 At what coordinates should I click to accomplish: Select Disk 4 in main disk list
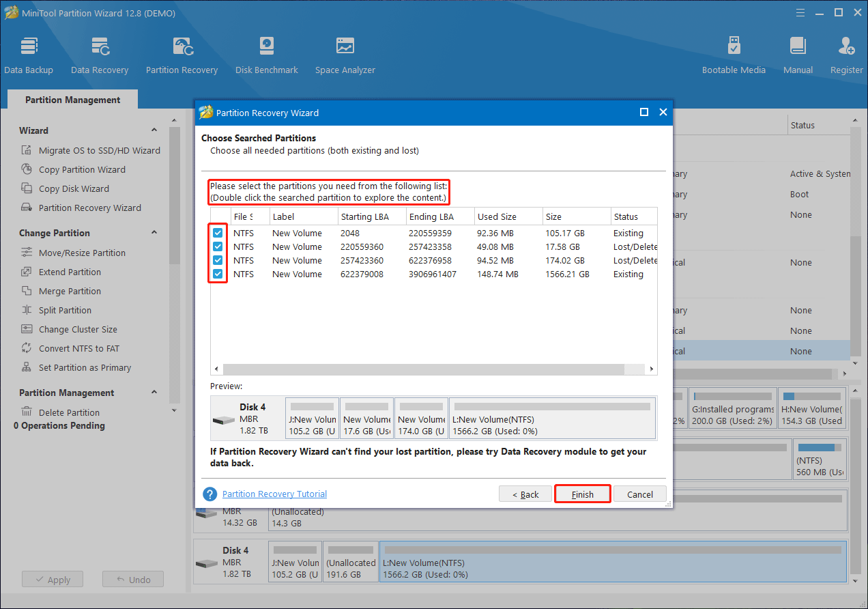(230, 562)
